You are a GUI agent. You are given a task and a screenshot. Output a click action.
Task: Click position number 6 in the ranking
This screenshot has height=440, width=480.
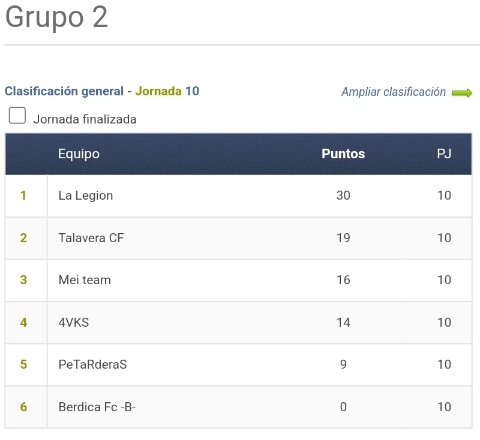[23, 407]
